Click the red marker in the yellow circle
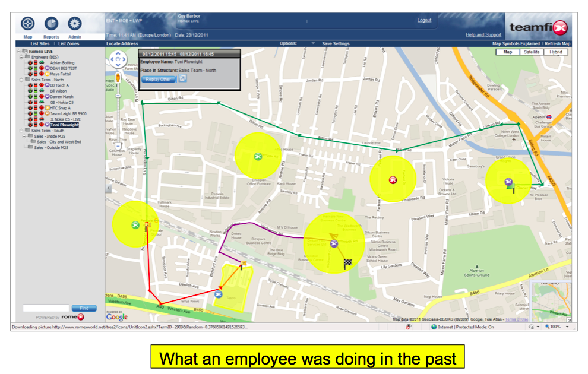The image size is (588, 374). pos(393,180)
